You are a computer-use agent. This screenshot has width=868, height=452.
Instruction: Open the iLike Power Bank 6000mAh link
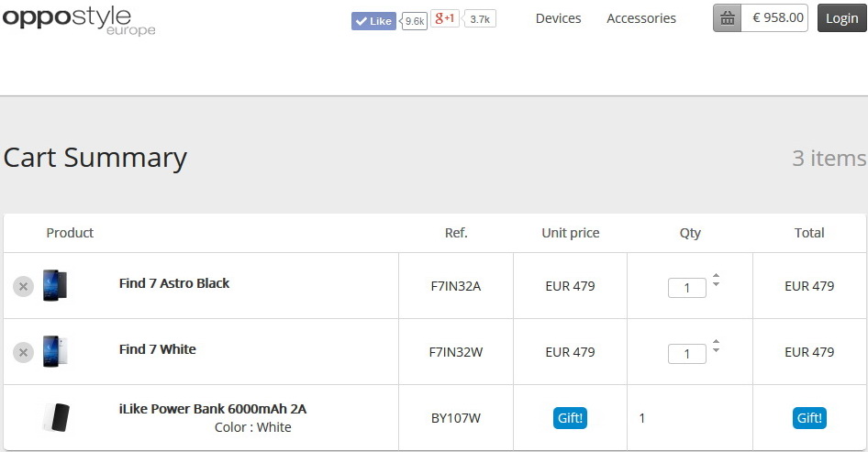[x=213, y=409]
